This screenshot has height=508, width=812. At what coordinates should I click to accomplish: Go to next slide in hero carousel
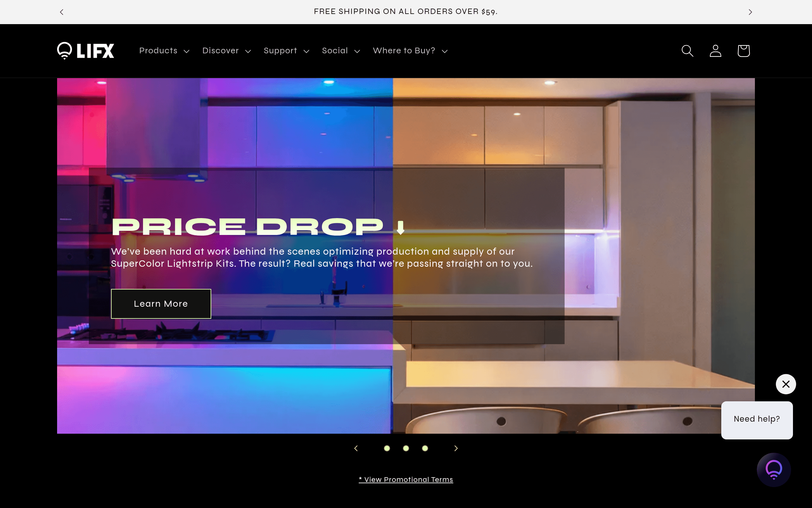coord(456,448)
